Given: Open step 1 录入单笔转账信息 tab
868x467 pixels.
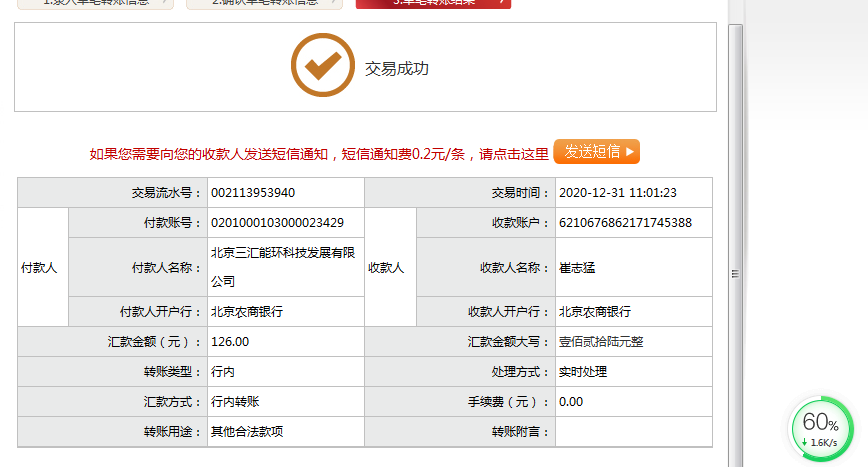Looking at the screenshot, I should (x=95, y=3).
